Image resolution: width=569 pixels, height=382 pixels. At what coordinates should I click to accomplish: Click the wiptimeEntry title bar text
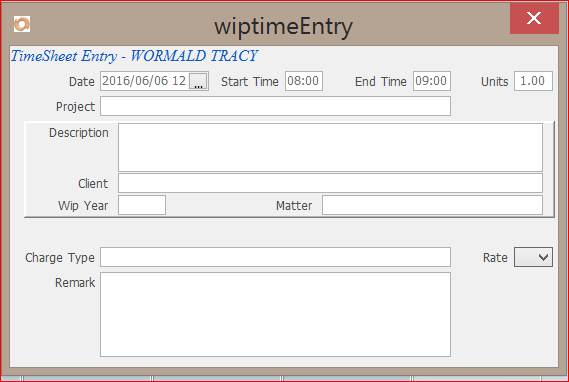283,27
